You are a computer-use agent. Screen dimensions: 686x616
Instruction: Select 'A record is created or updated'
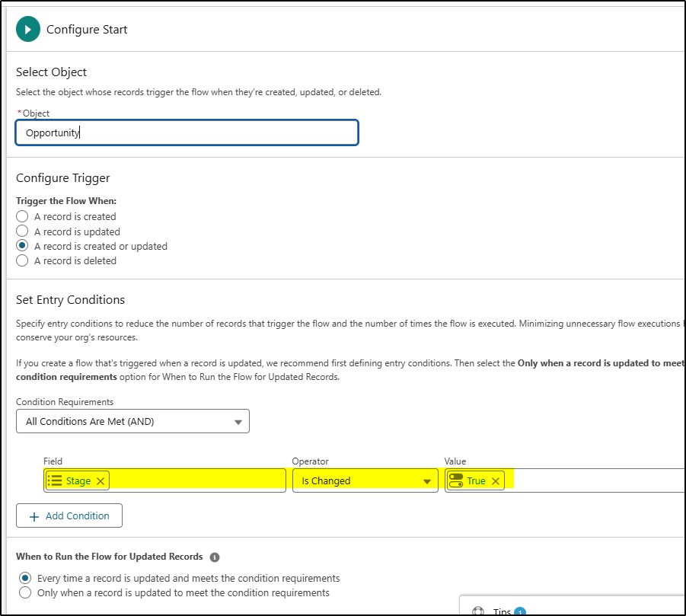(22, 246)
